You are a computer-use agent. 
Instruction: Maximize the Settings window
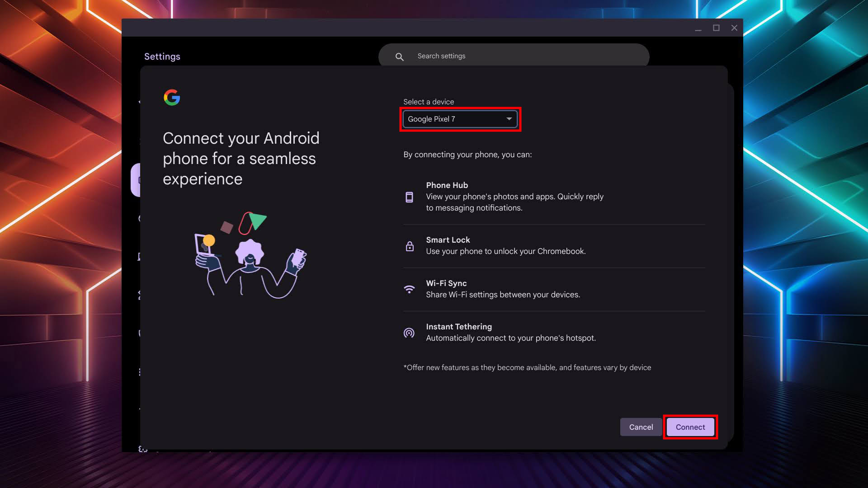[716, 28]
